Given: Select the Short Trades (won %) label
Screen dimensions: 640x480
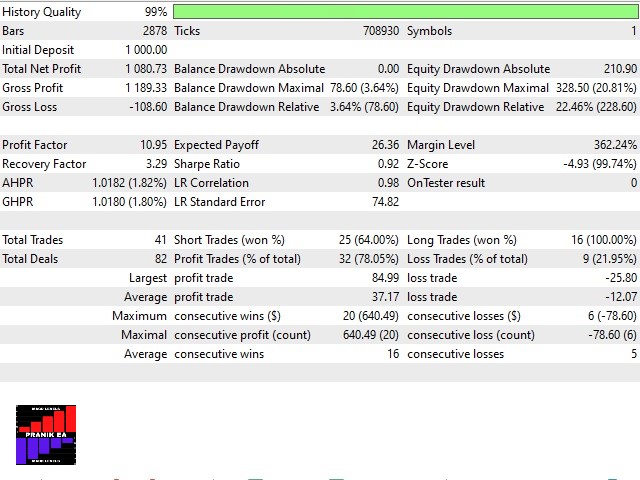Looking at the screenshot, I should pos(229,240).
